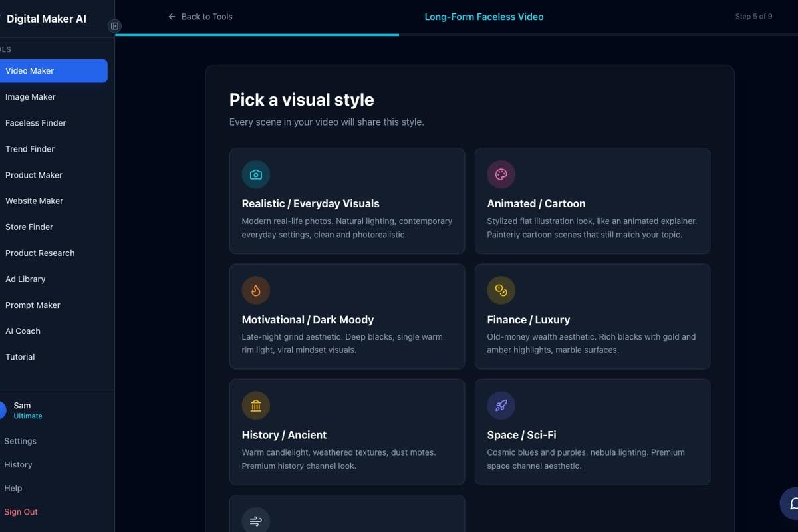Select Motivational / Dark Moody style card
The width and height of the screenshot is (798, 532).
click(x=347, y=317)
